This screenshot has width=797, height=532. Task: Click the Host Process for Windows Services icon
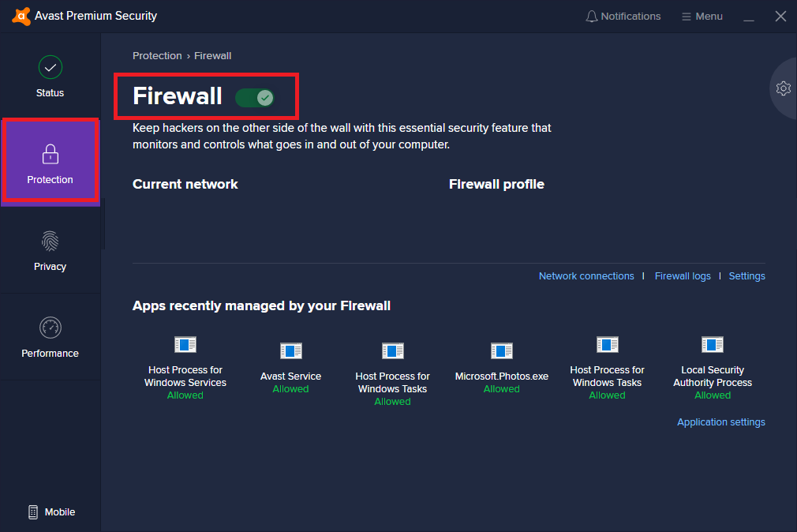pos(185,344)
